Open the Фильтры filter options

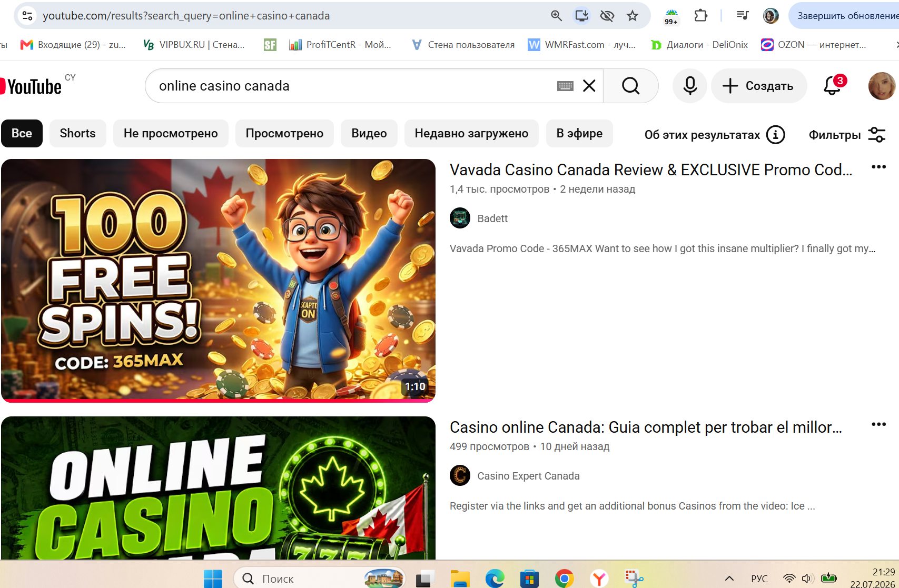pyautogui.click(x=847, y=135)
